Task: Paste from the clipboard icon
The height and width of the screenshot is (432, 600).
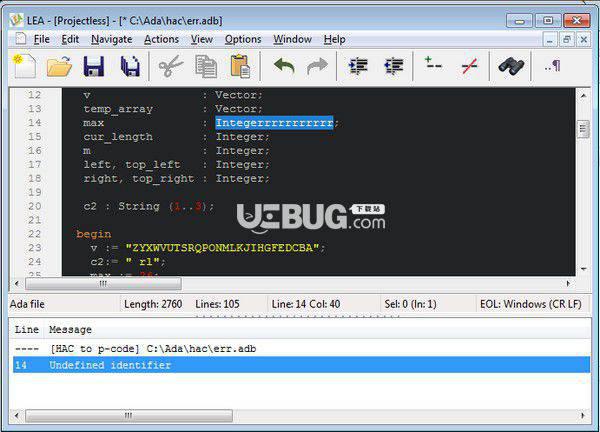Action: coord(240,66)
